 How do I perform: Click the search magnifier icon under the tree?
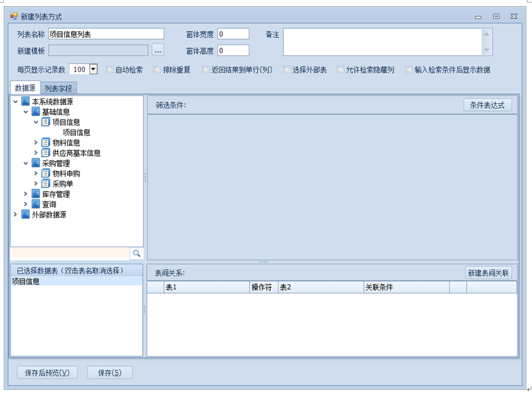pos(136,253)
